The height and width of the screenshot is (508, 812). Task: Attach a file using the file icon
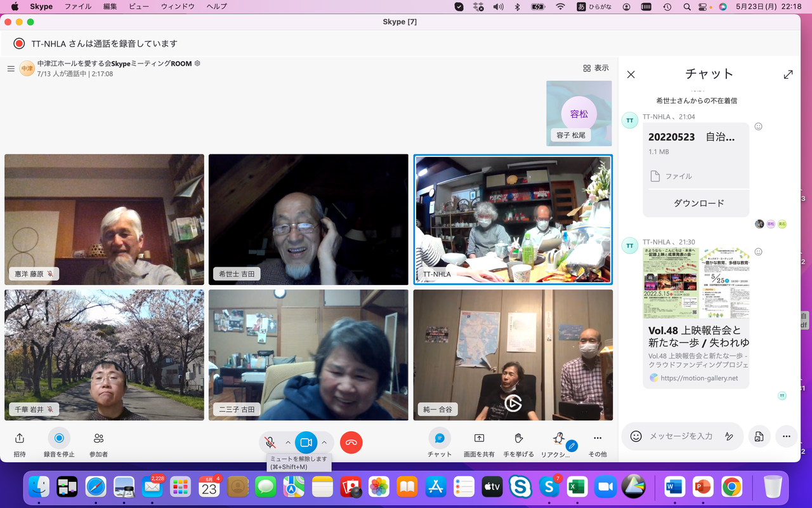758,436
